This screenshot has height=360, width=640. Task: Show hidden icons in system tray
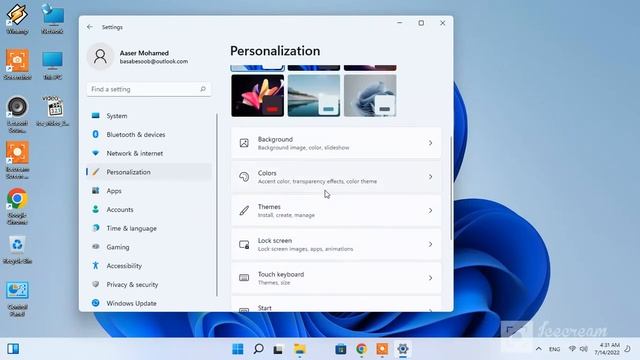pos(539,349)
